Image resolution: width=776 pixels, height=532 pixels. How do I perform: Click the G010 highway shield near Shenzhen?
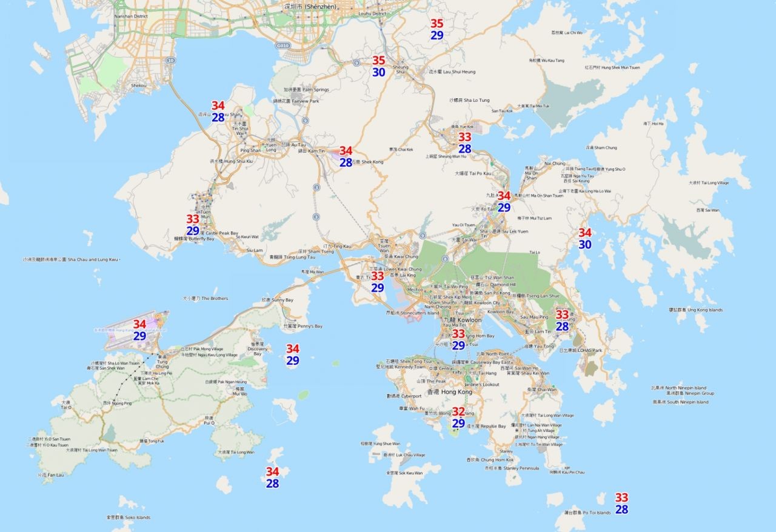[283, 45]
